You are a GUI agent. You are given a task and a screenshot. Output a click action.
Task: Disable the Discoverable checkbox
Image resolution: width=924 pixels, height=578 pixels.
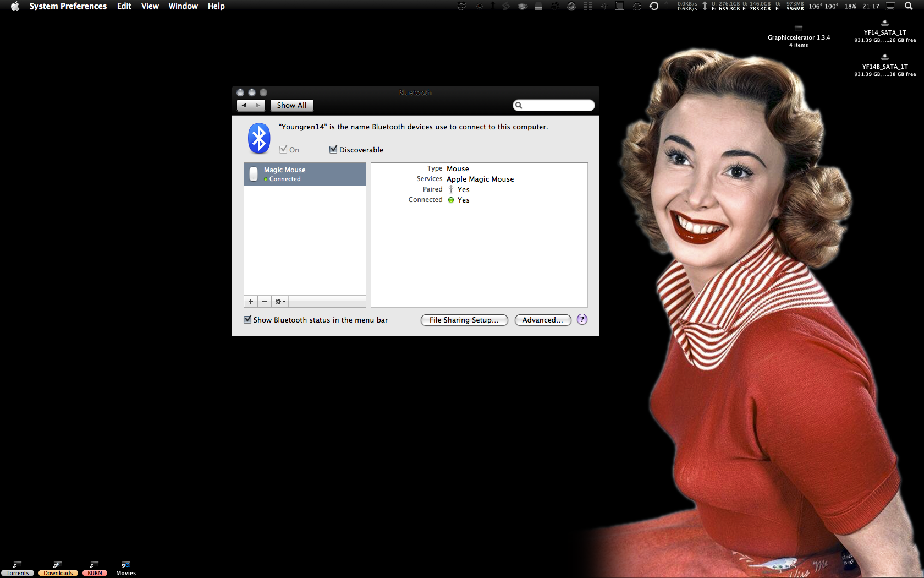(333, 149)
